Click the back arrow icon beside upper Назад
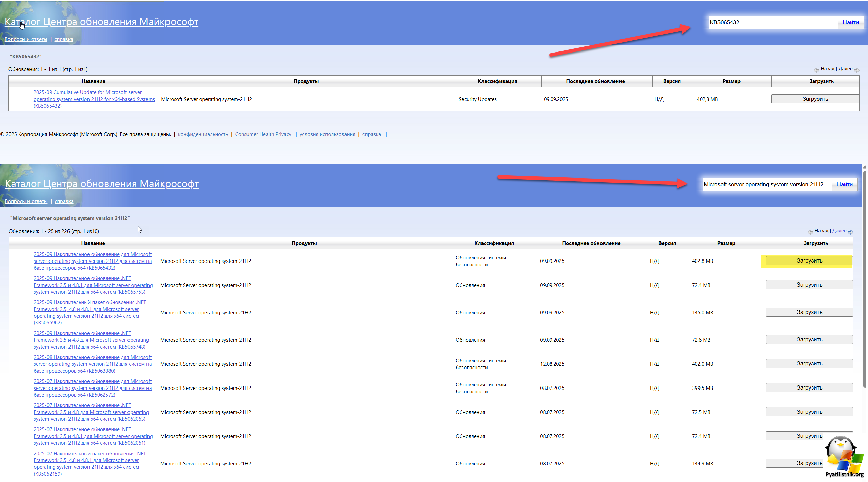The width and height of the screenshot is (868, 482). coord(816,70)
